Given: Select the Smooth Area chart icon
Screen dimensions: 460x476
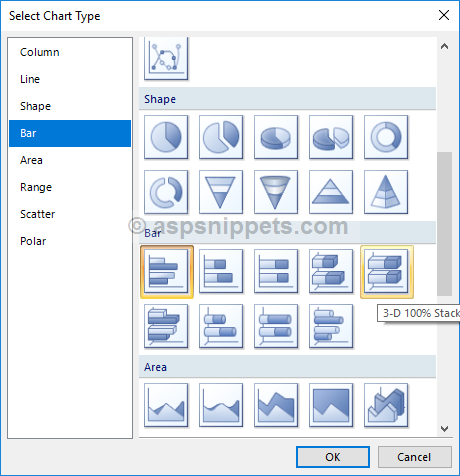Looking at the screenshot, I should point(221,405).
